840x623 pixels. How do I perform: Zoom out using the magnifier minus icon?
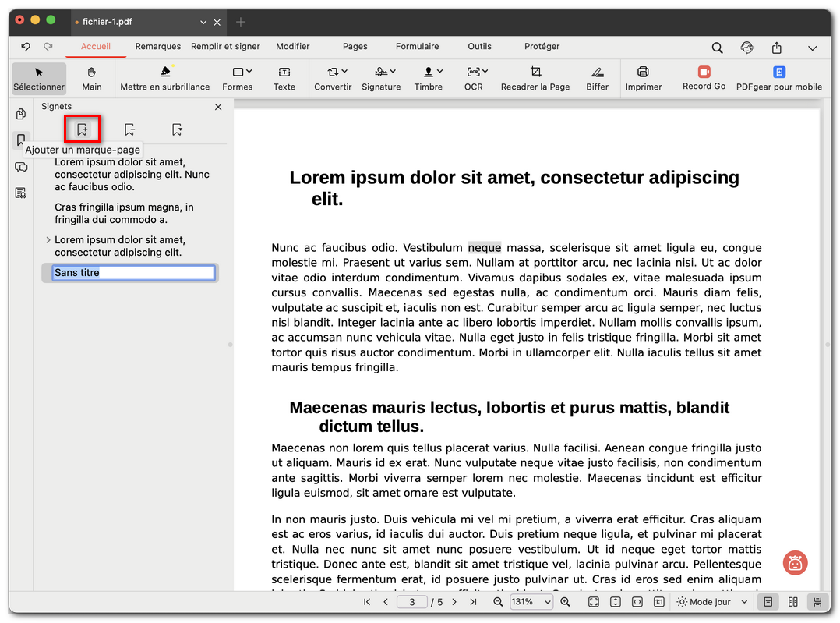[x=498, y=602]
